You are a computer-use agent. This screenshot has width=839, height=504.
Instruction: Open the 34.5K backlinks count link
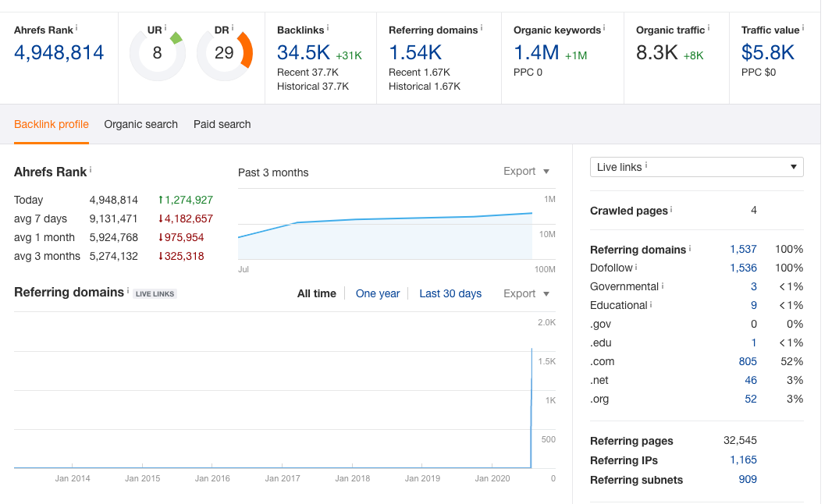tap(304, 52)
